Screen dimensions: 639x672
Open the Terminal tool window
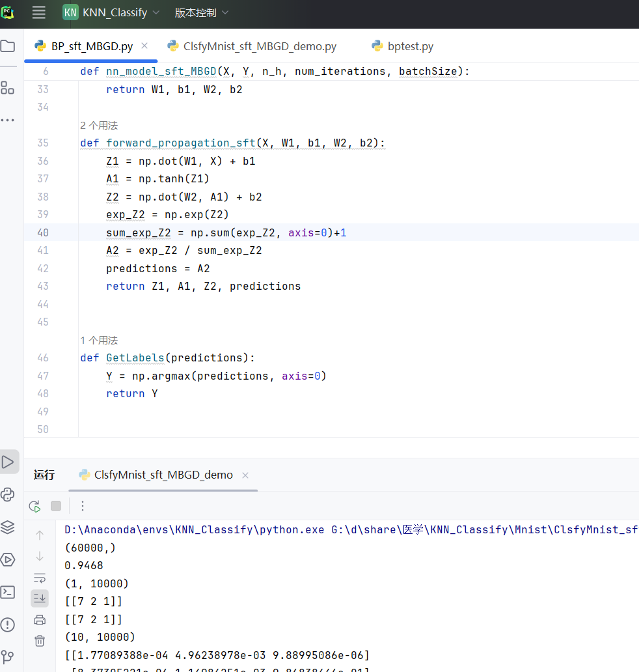pos(8,592)
